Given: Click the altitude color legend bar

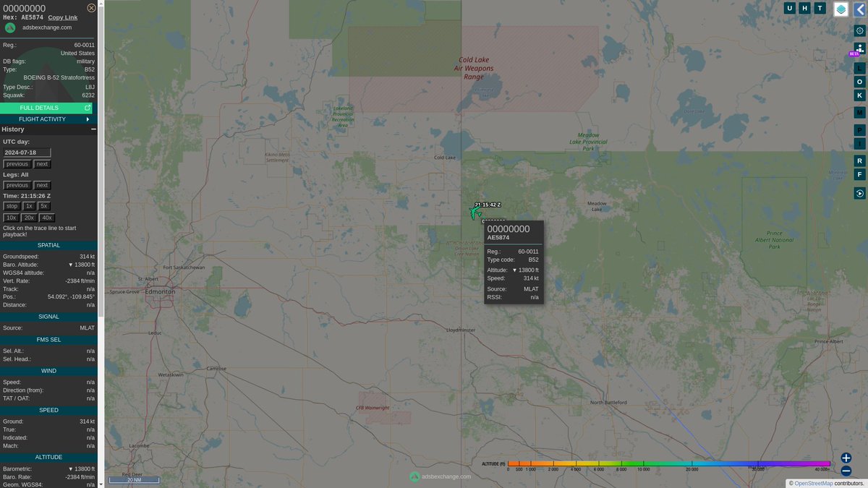Looking at the screenshot, I should [x=669, y=463].
